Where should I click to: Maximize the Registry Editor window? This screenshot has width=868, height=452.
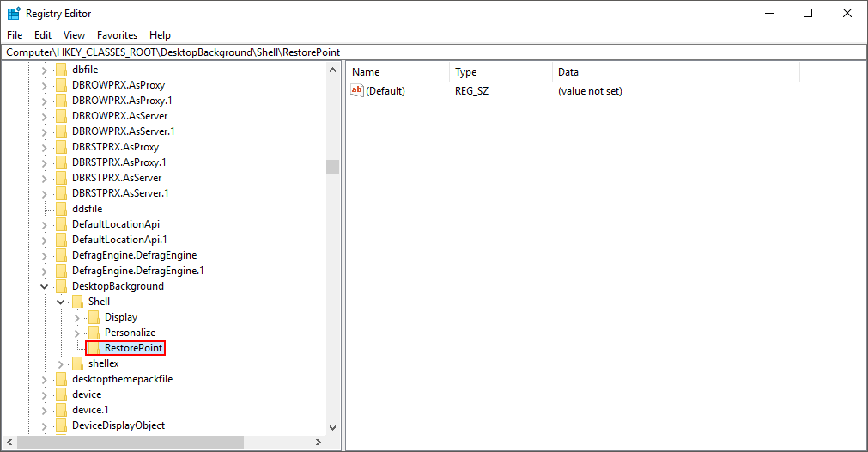(808, 13)
